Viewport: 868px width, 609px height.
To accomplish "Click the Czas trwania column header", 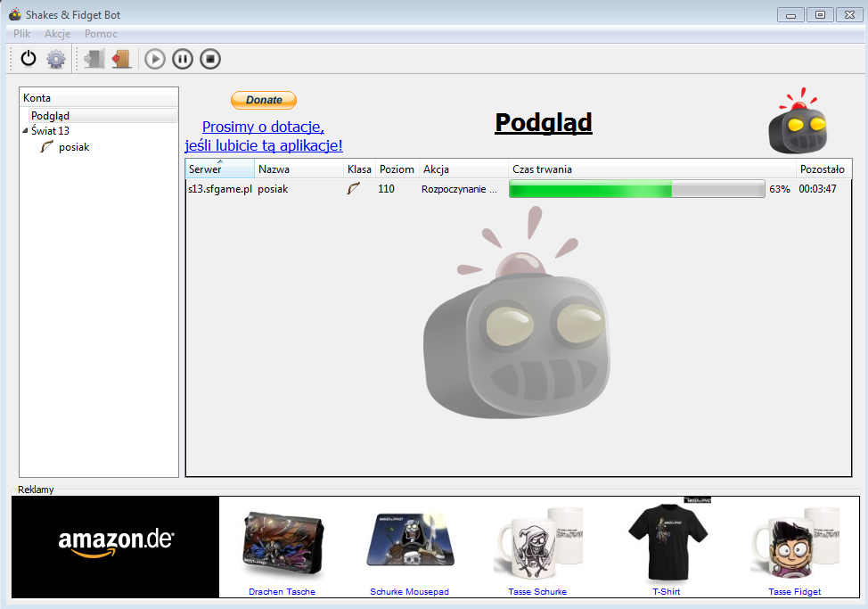I will (x=652, y=169).
